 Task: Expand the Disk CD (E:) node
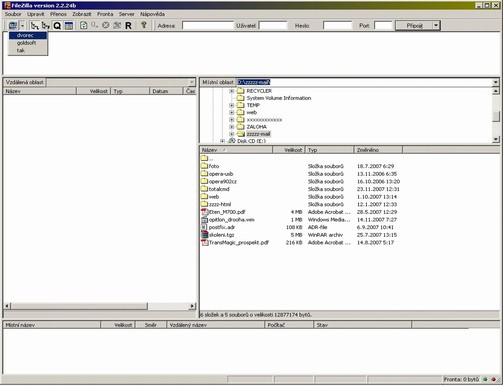[222, 141]
